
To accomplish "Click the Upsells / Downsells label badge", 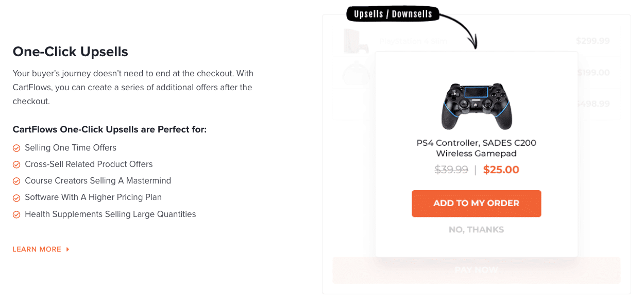I will [x=393, y=14].
